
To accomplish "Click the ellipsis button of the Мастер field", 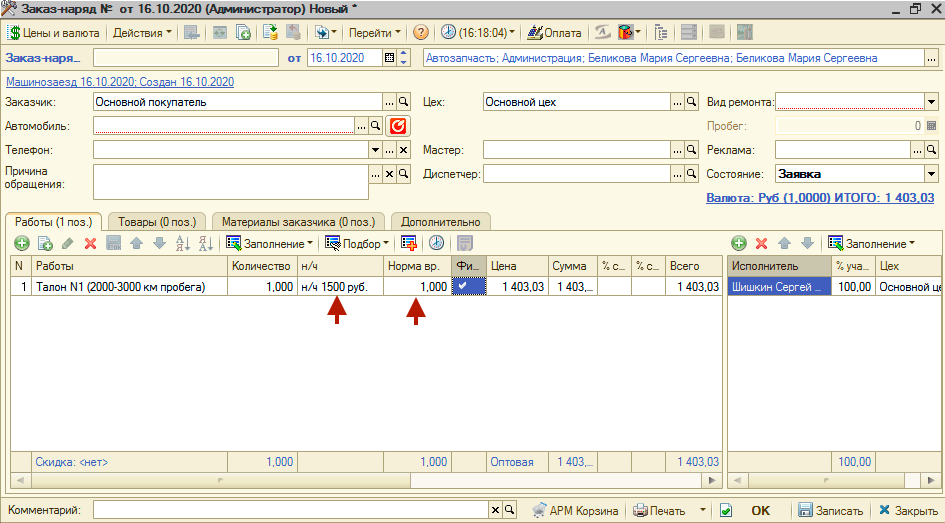I will click(678, 150).
